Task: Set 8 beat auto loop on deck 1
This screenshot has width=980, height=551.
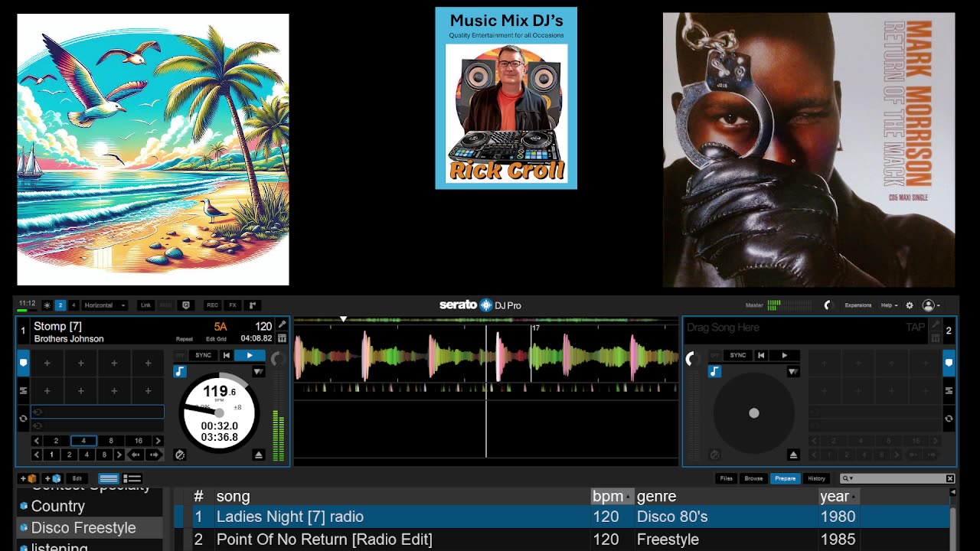Action: 111,441
